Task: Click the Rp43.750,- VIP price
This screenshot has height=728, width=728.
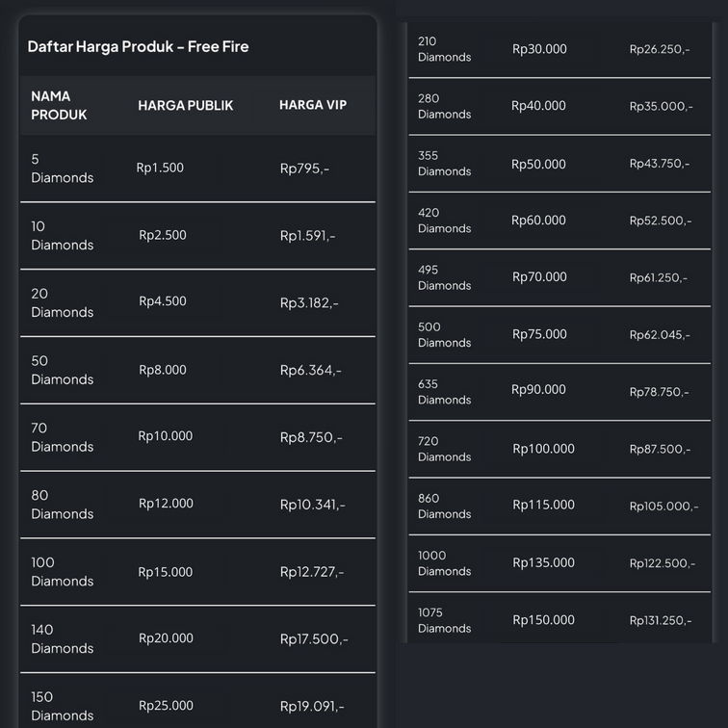Action: (x=660, y=164)
